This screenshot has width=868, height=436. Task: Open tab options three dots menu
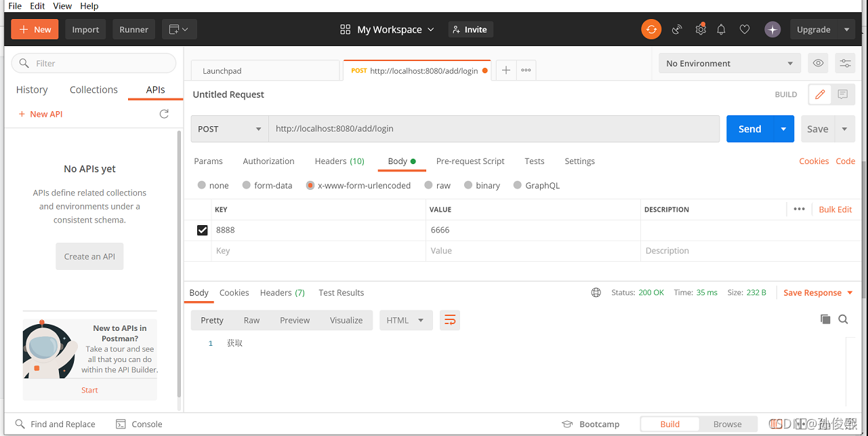[526, 70]
